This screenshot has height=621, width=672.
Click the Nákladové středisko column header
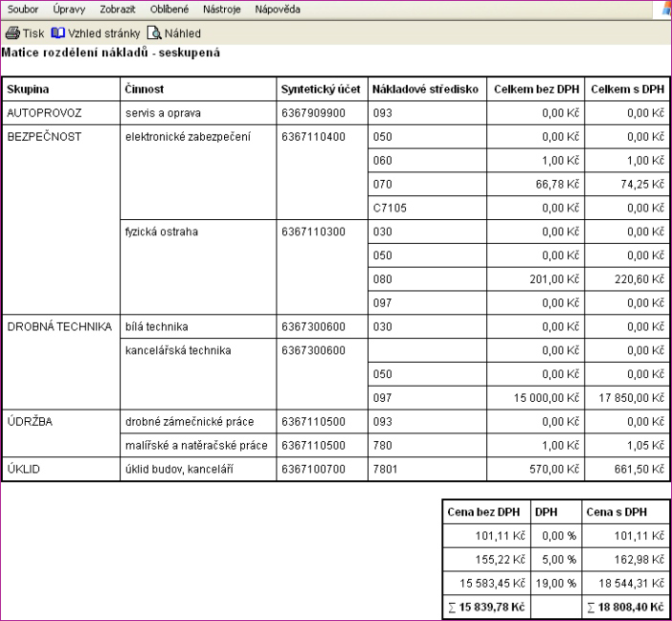(425, 89)
